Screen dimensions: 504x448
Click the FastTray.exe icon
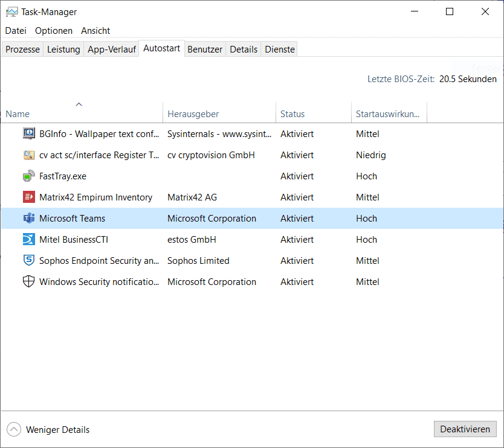coord(29,176)
